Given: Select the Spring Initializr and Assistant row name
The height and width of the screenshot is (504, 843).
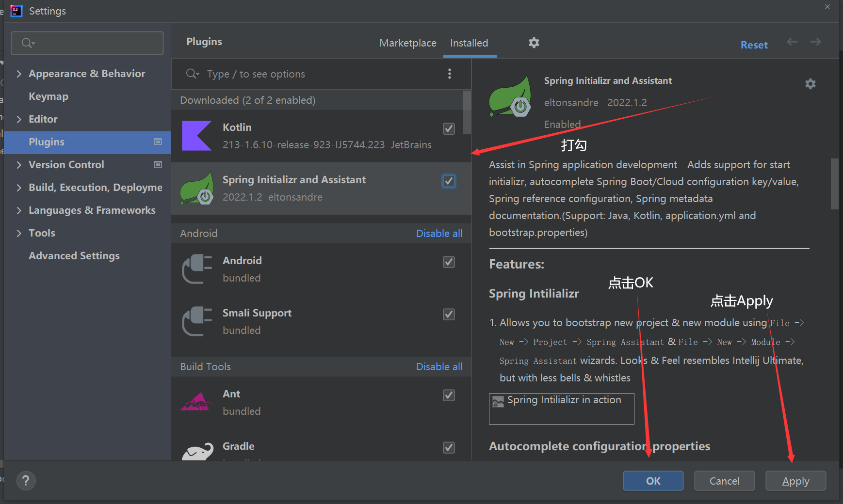Looking at the screenshot, I should (294, 180).
